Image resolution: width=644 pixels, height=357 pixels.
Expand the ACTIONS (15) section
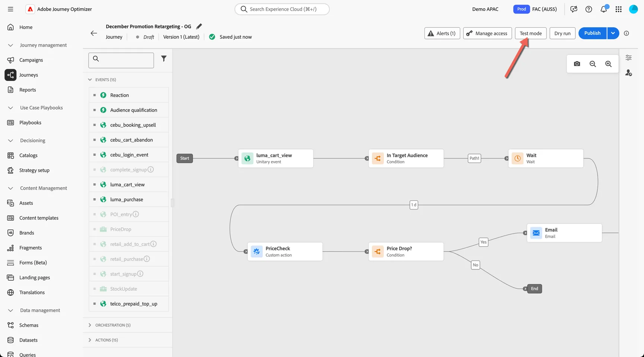90,340
